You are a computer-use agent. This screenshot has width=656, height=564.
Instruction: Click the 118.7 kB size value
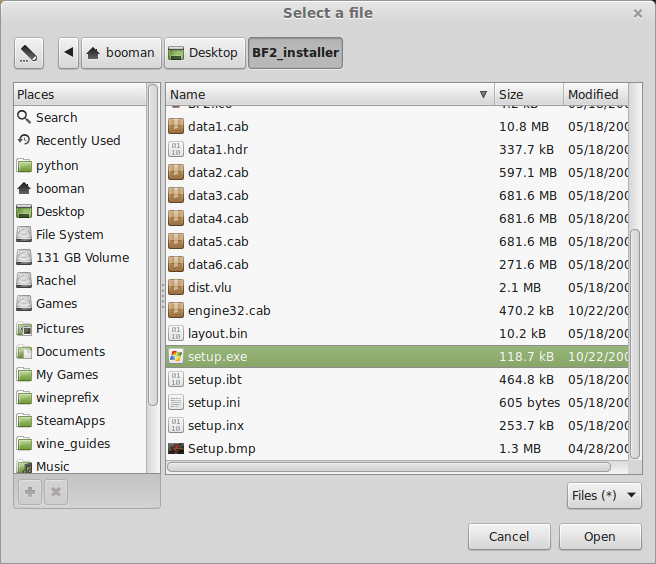point(526,356)
